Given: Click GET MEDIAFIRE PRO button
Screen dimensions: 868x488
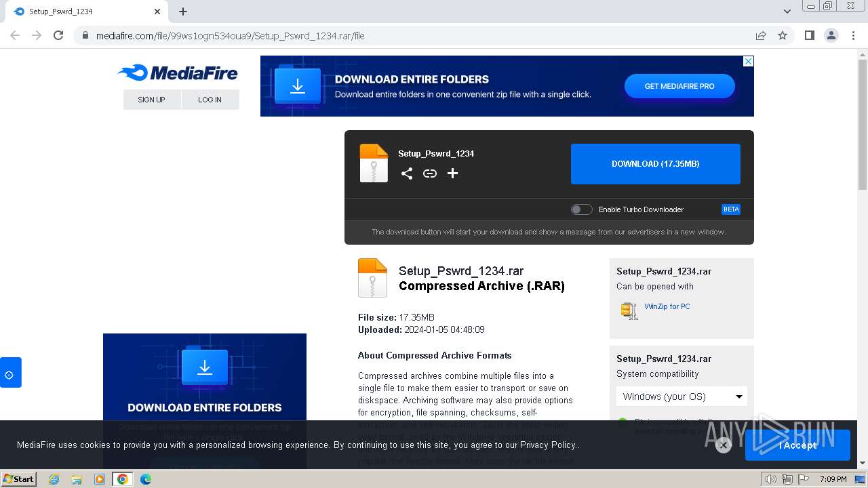Looking at the screenshot, I should point(679,86).
